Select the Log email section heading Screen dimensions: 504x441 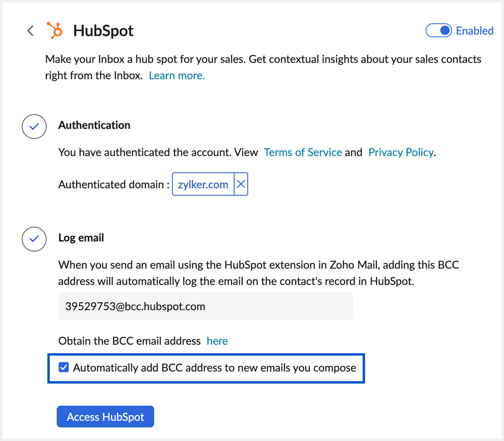click(81, 238)
